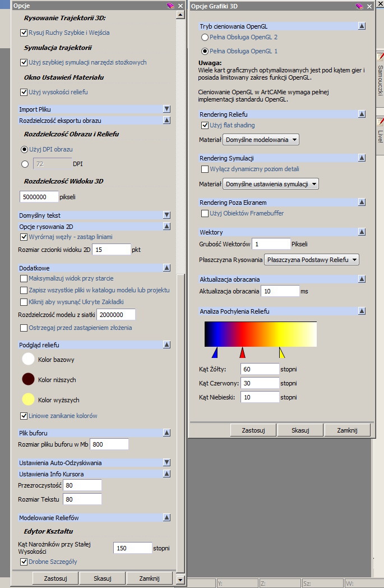This screenshot has height=588, width=384.
Task: Collapse the Dodatkowe section
Action: [167, 268]
